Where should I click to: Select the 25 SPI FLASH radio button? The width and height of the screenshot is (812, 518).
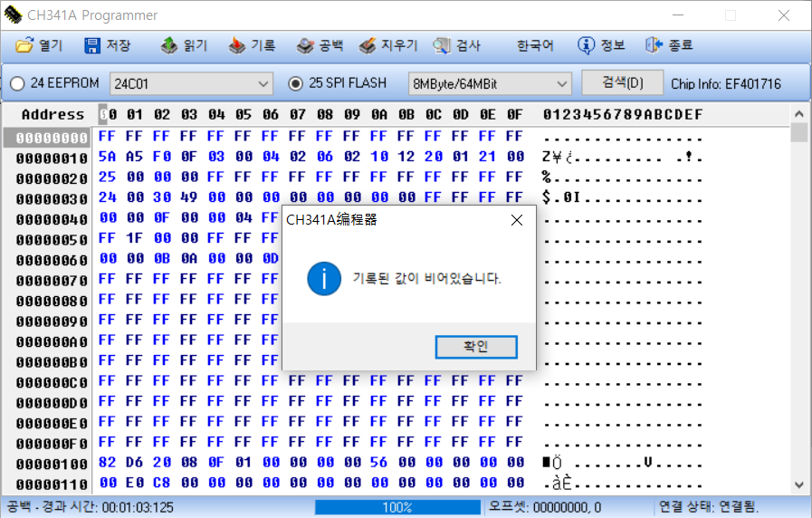coord(295,83)
